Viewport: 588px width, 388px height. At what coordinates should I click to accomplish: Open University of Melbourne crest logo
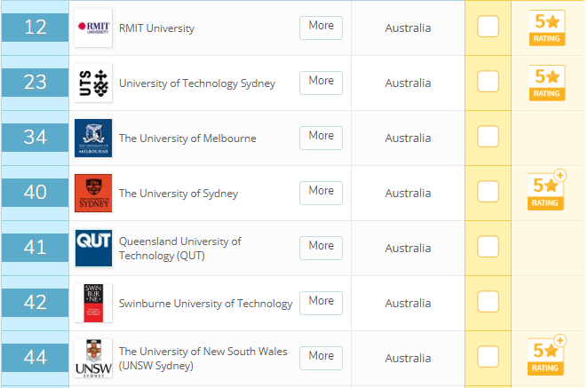[93, 138]
